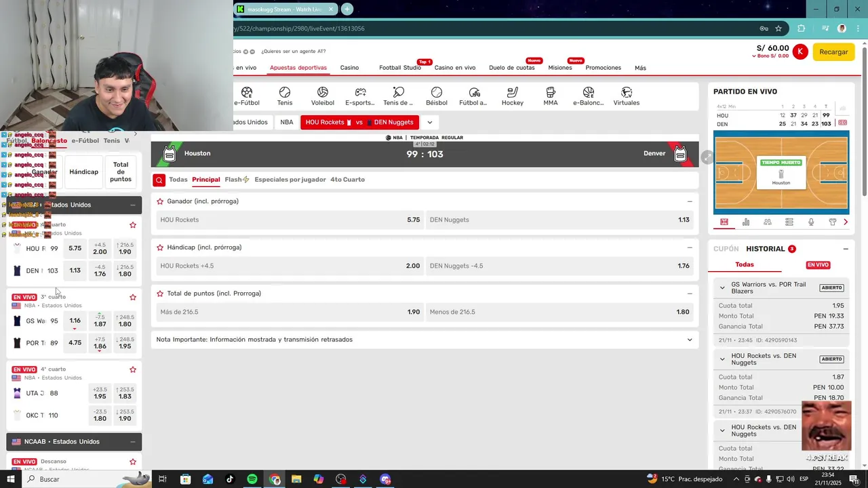Bookmark this page with the star icon

coord(778,28)
